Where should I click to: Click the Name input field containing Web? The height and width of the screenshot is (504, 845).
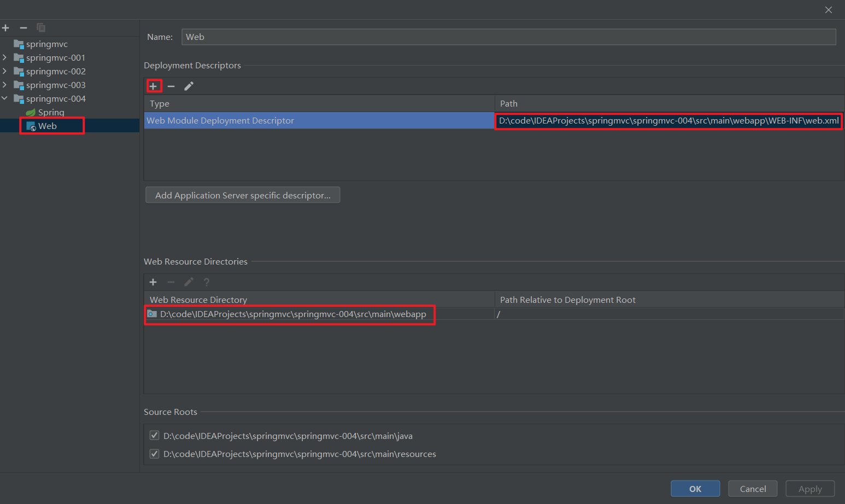pos(508,37)
